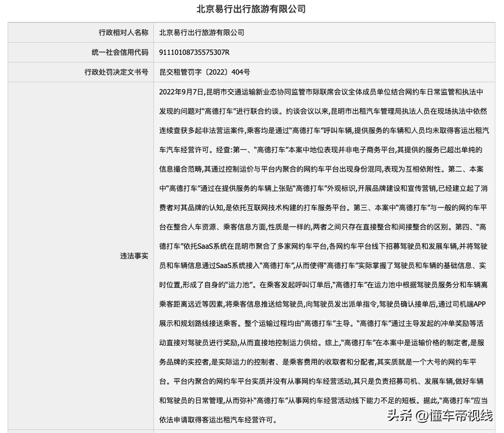This screenshot has width=504, height=433.
Task: Click the line starting 费者对其品牌的认知
Action: 323,208
